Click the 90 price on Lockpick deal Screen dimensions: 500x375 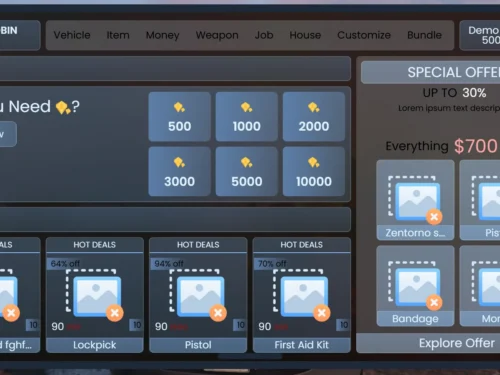pos(58,326)
